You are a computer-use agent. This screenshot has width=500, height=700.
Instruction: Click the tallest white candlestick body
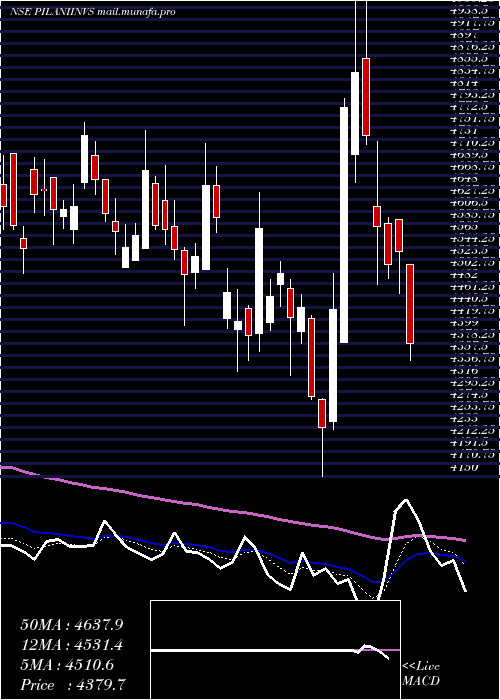point(344,225)
